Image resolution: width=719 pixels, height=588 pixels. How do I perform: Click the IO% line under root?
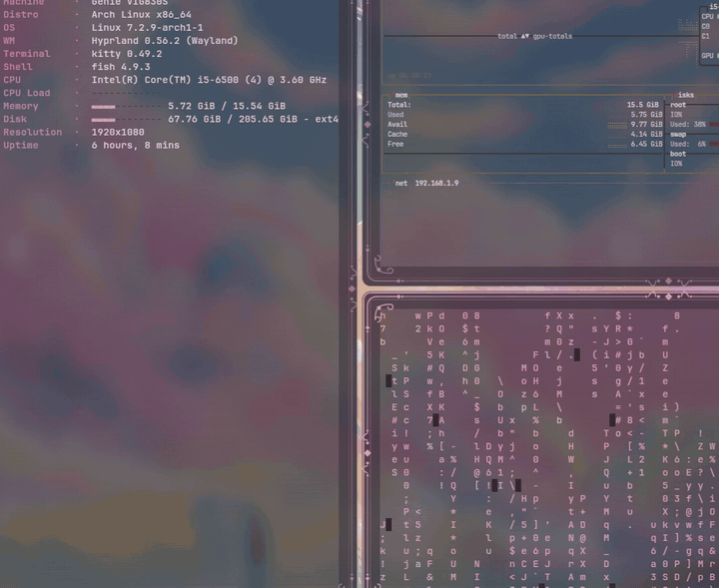coord(676,115)
